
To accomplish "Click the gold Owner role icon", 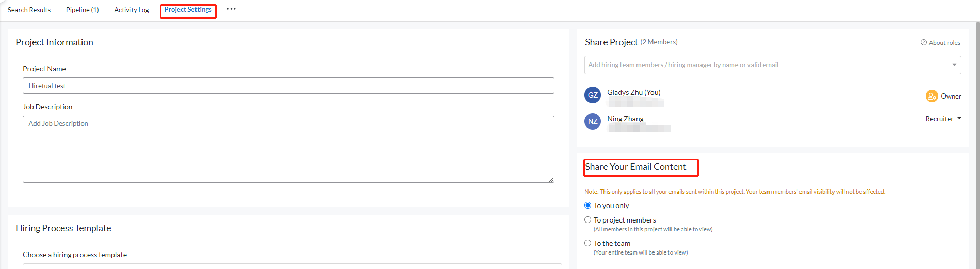I will (932, 96).
